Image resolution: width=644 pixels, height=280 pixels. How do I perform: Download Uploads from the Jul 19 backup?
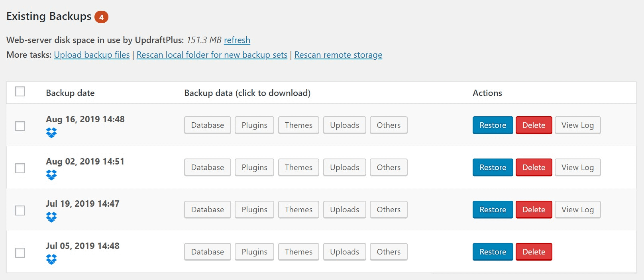[x=344, y=210]
